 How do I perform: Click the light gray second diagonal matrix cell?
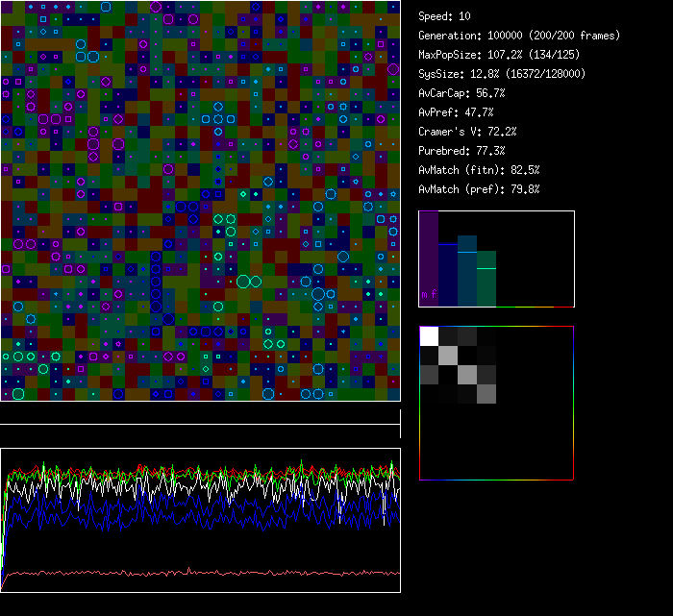[x=448, y=355]
